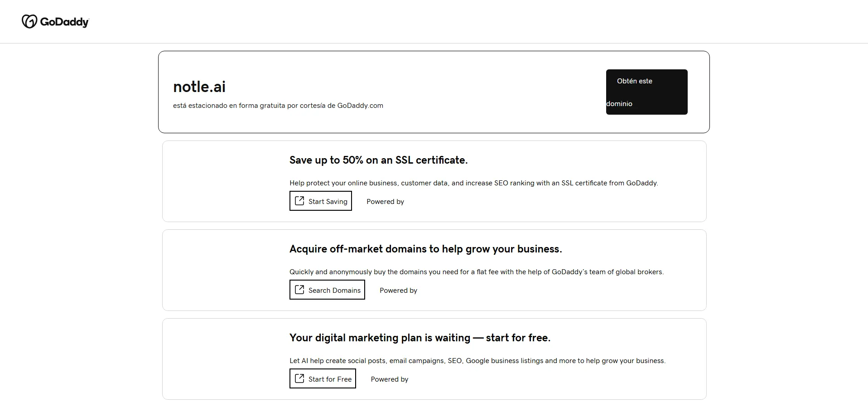Click the external-link icon in Start Saving
868x412 pixels.
299,201
